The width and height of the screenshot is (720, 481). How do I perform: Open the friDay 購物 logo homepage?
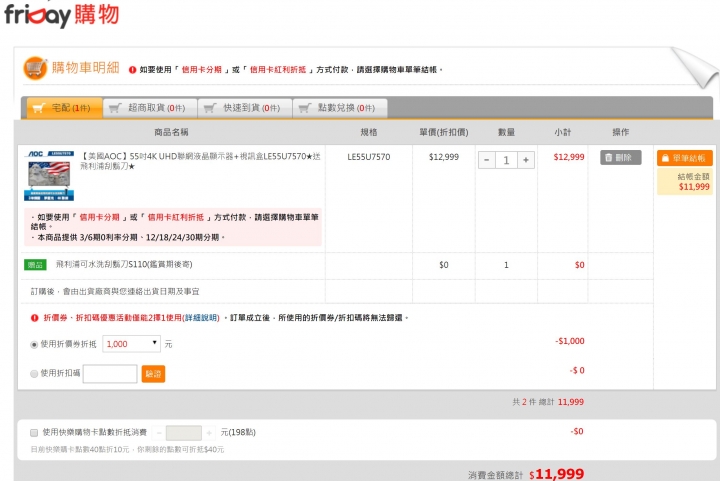point(62,15)
